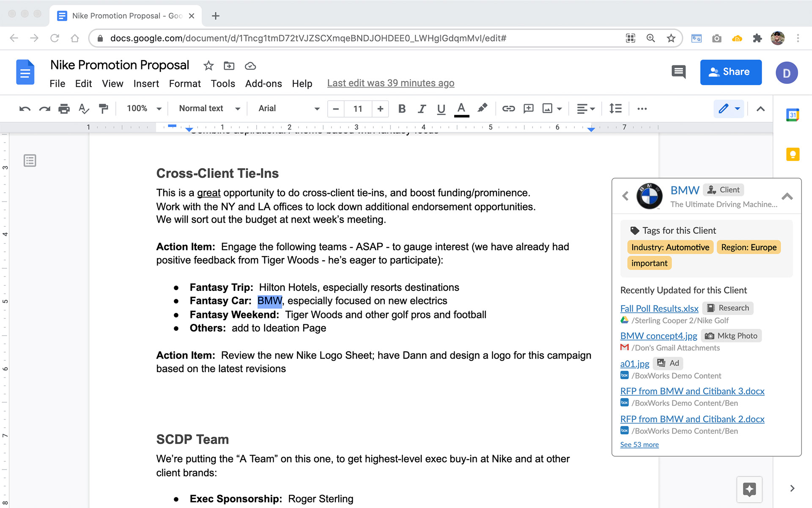
Task: Open the D account avatar
Action: click(787, 73)
